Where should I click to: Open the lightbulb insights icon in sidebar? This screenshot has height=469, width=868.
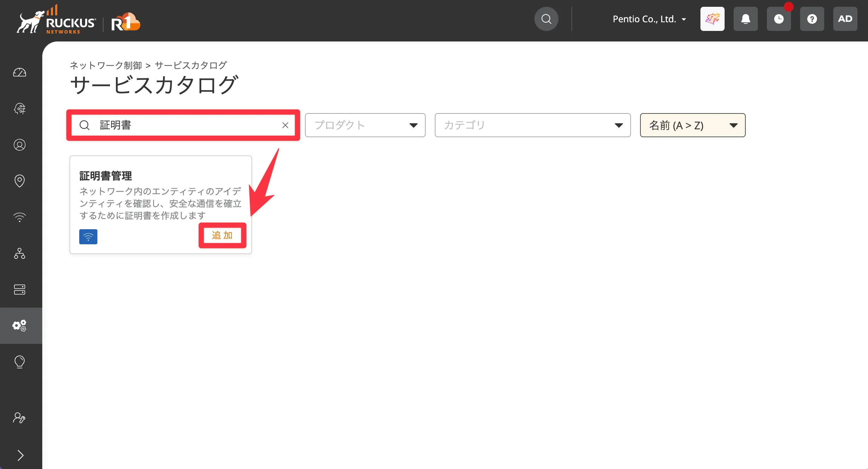tap(20, 362)
